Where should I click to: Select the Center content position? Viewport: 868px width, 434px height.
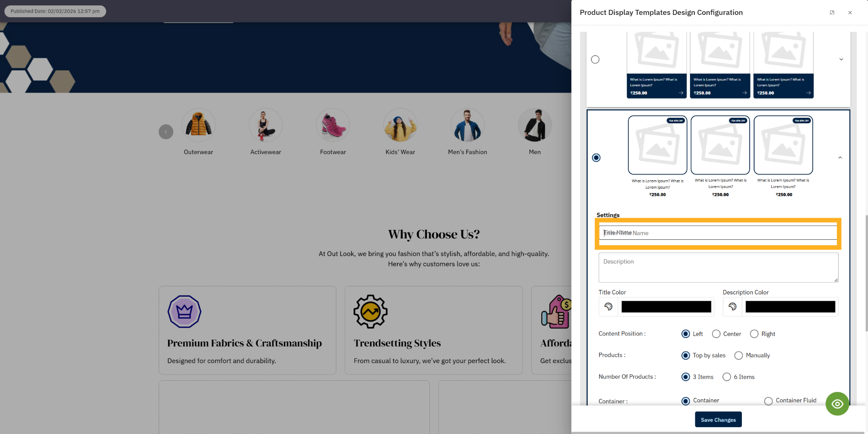716,334
